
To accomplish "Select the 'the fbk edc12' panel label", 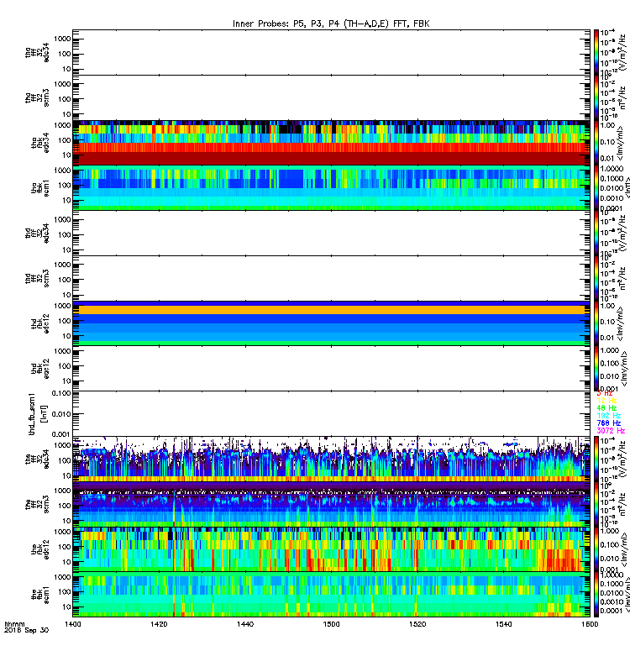I will tap(40, 550).
